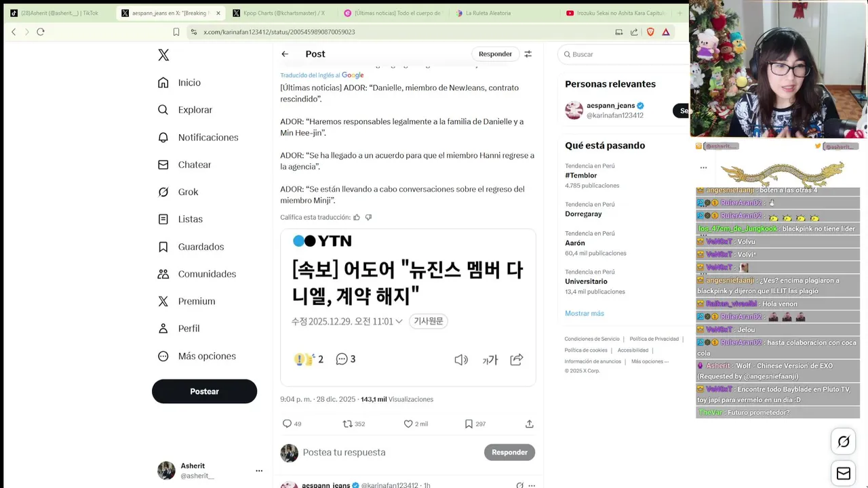The image size is (868, 488).
Task: Switch to Irozuku Sekai YouTube tab
Action: pyautogui.click(x=616, y=13)
